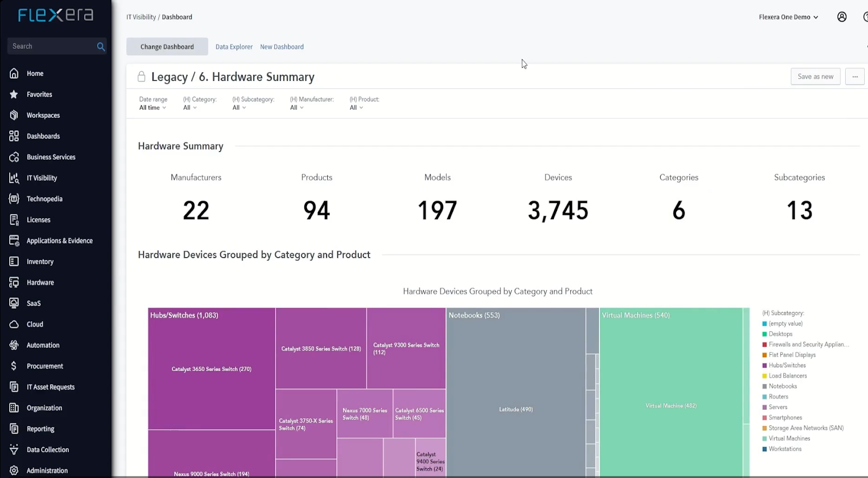The image size is (868, 478).
Task: Expand the Date range All time dropdown
Action: 153,107
